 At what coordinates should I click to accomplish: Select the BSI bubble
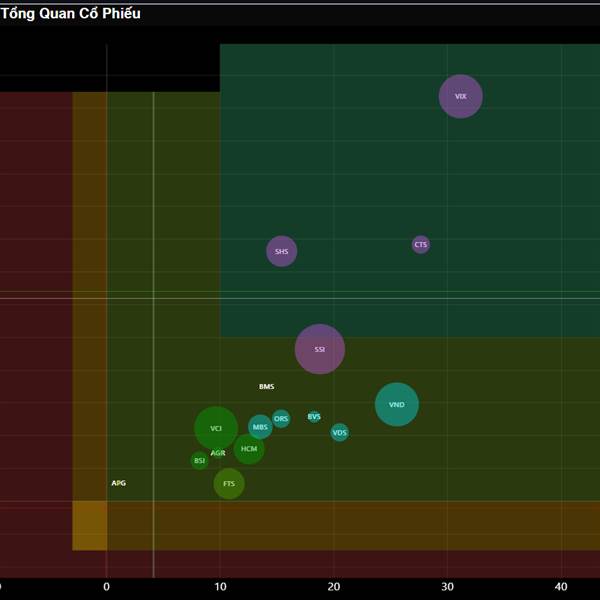pyautogui.click(x=199, y=460)
